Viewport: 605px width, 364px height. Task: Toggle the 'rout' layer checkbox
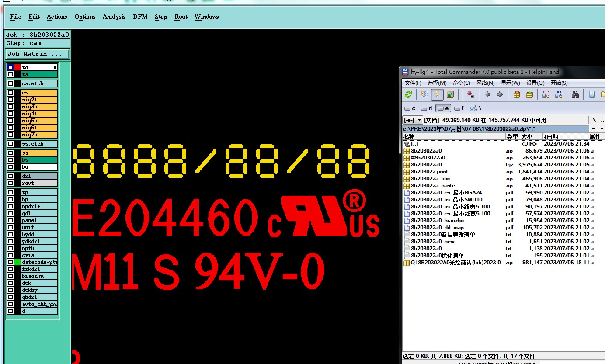(x=10, y=183)
